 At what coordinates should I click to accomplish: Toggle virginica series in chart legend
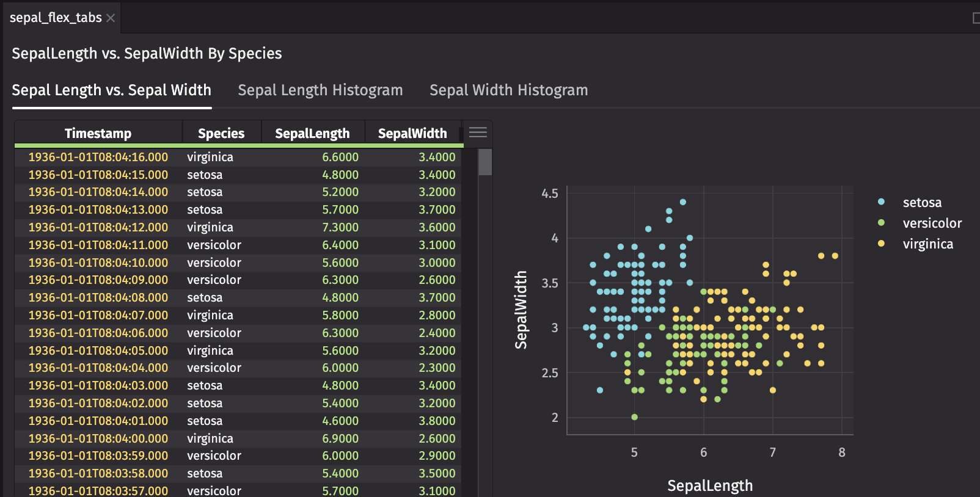point(927,244)
